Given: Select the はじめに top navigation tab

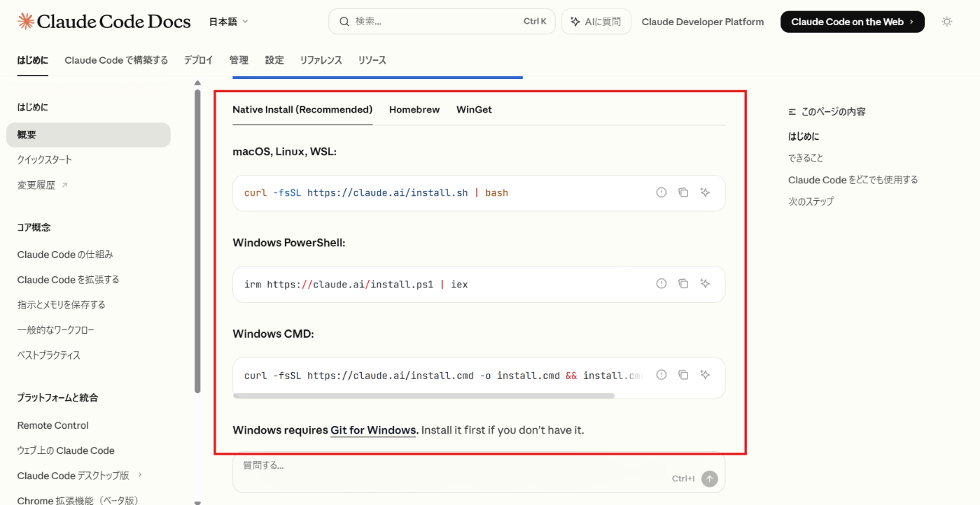Looking at the screenshot, I should [33, 60].
